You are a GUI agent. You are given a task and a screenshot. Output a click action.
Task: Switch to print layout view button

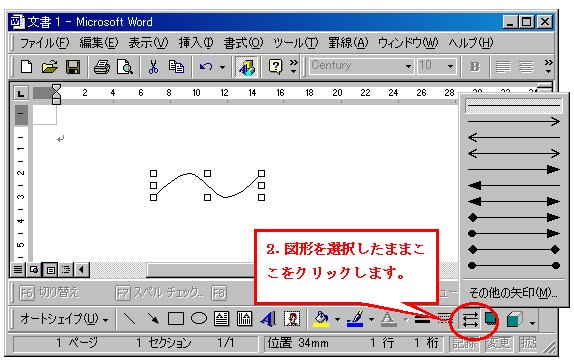click(51, 270)
